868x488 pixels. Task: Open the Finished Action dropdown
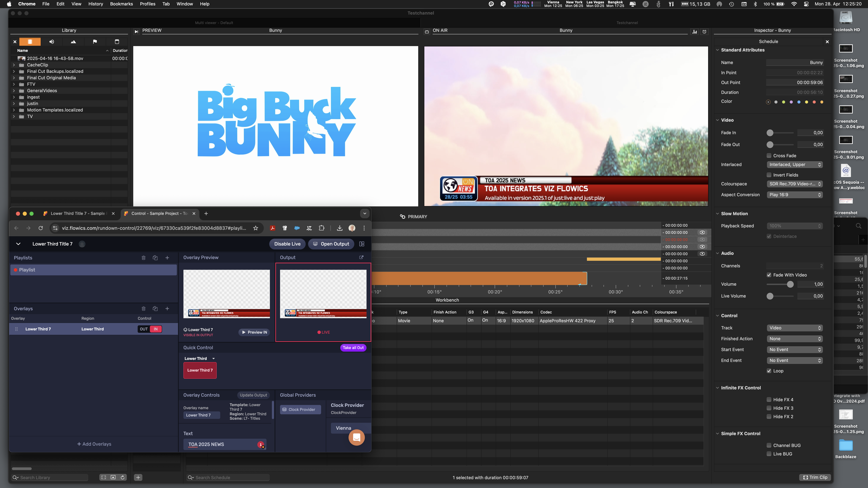pos(795,339)
